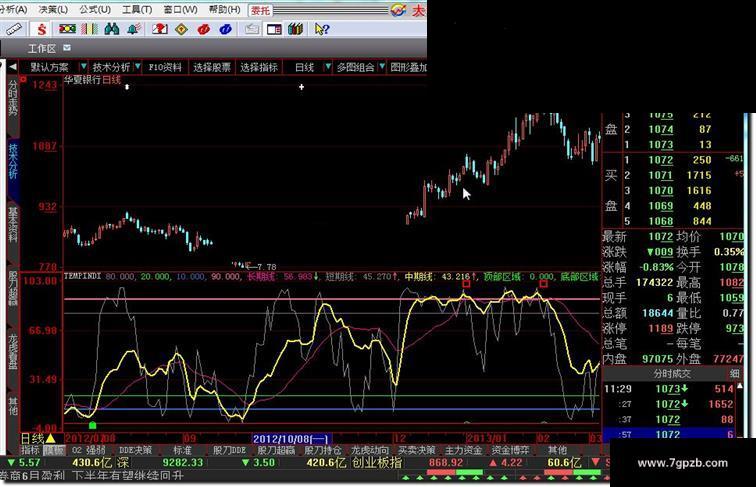Click the 图形叠加 button
The image size is (756, 487).
tap(408, 67)
